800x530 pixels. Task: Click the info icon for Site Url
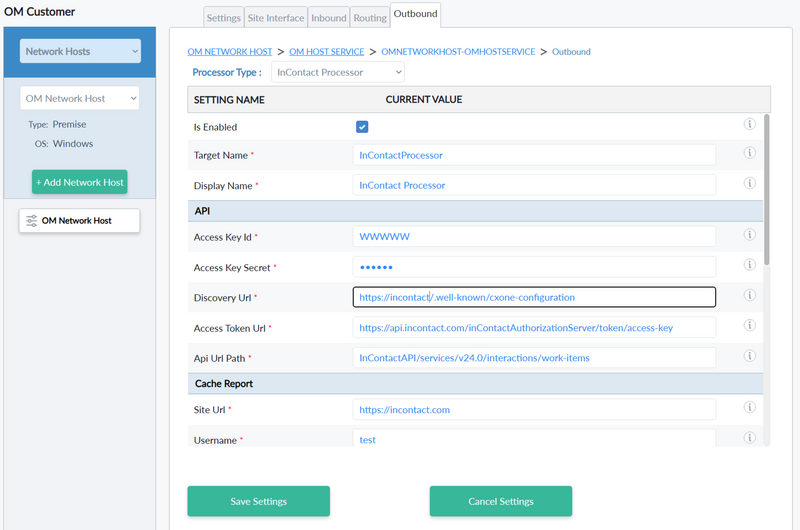click(x=749, y=407)
